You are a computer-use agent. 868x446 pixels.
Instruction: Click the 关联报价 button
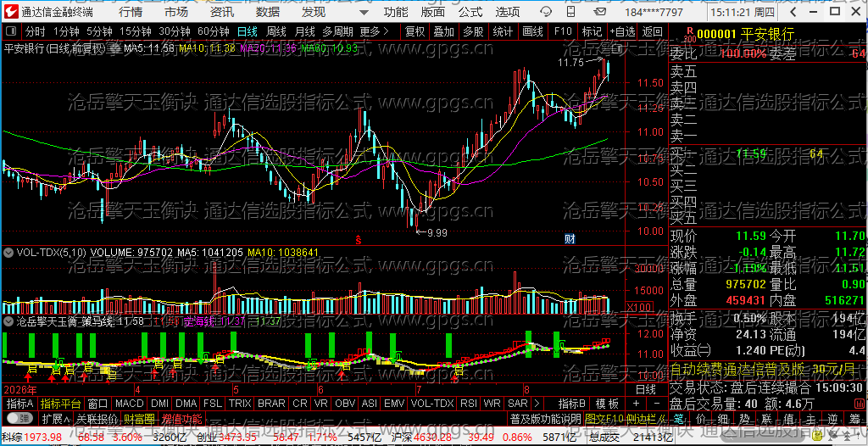[x=97, y=418]
